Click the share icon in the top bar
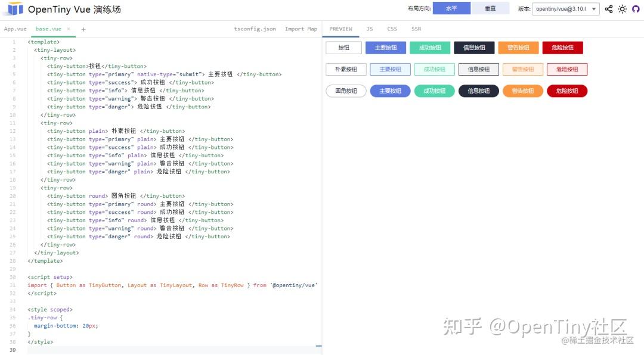Screen dimensions: 644x355 click(608, 9)
